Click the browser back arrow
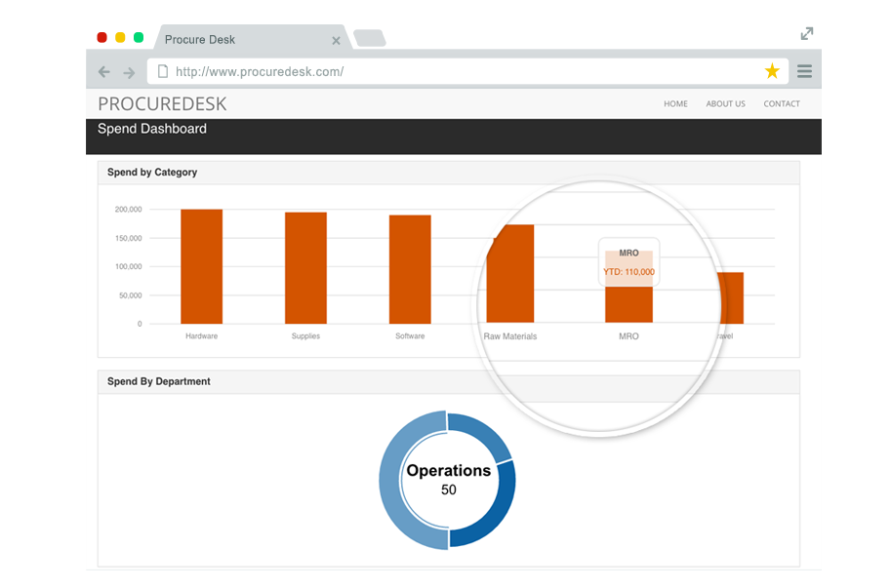Screen dimensions: 891x588 pyautogui.click(x=104, y=72)
